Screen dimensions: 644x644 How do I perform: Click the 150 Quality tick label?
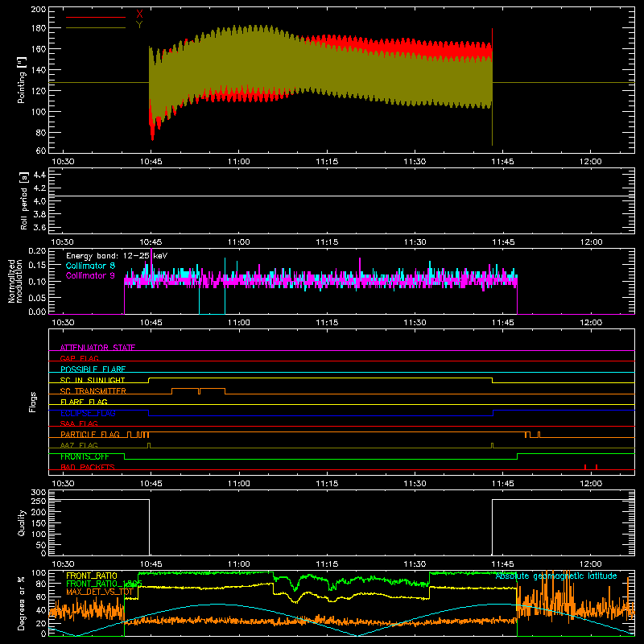click(x=39, y=524)
